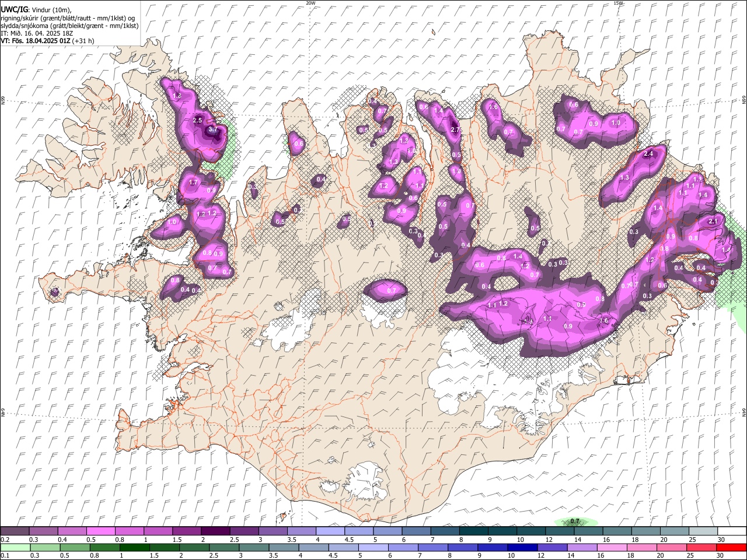Click the 'UWC/IG: Vindur (10m)' title text
Screen dimensions: 747x560
pos(36,10)
